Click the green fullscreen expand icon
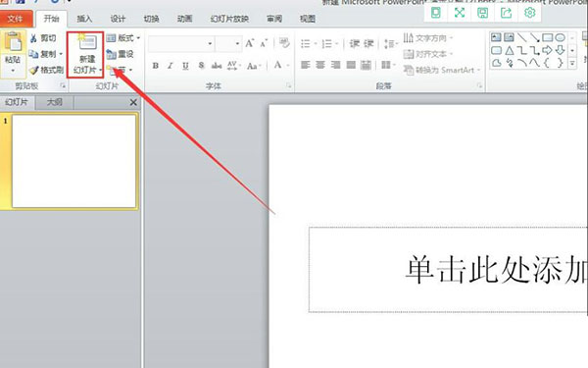Image resolution: width=588 pixels, height=368 pixels. (460, 13)
